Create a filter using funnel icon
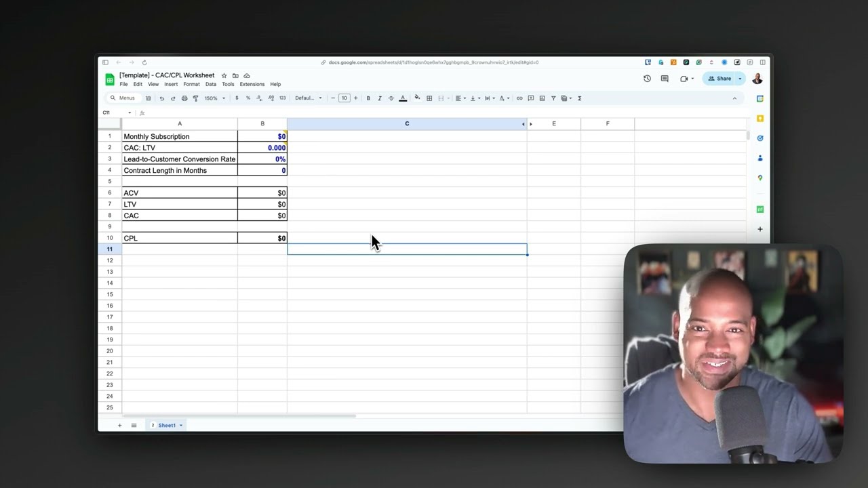The height and width of the screenshot is (488, 868). click(x=553, y=98)
